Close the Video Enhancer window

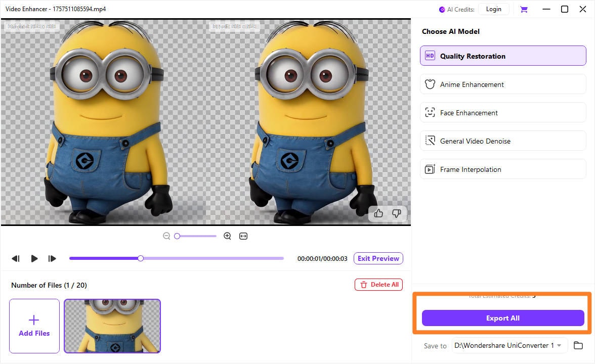tap(583, 9)
